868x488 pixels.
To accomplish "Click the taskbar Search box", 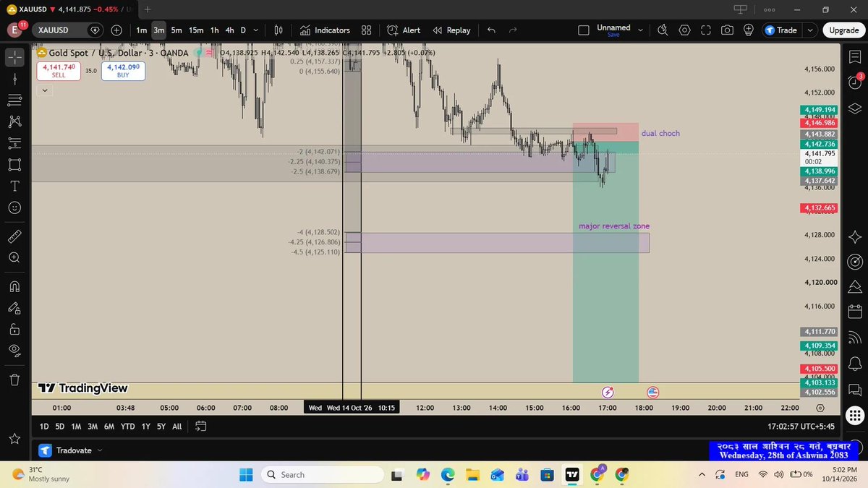I will coord(322,474).
